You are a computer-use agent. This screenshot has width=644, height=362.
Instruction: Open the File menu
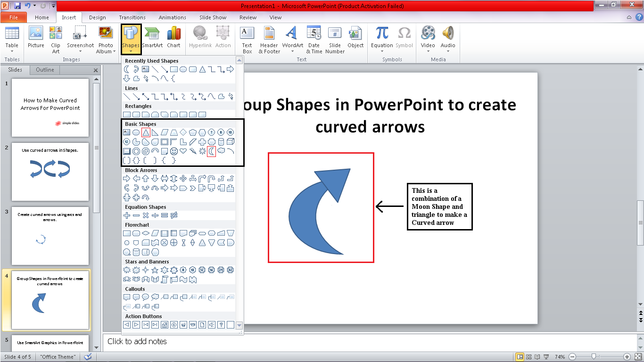click(x=14, y=17)
